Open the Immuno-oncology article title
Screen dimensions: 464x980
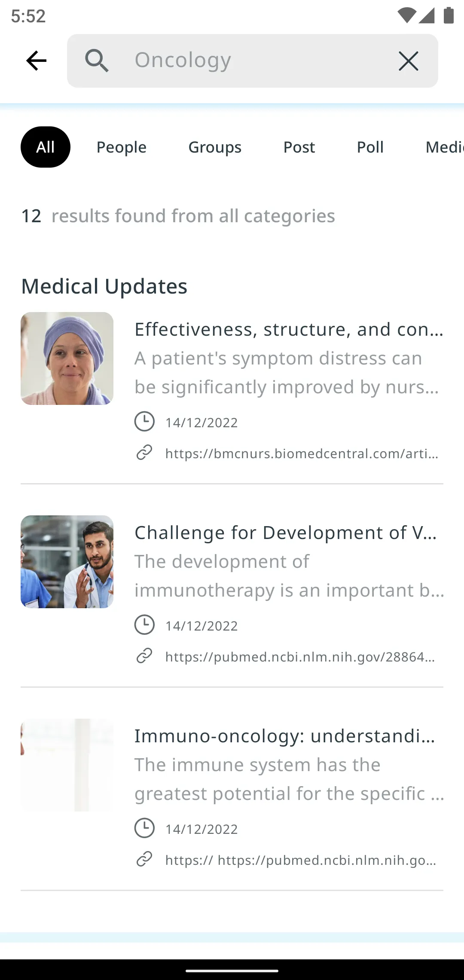click(285, 736)
